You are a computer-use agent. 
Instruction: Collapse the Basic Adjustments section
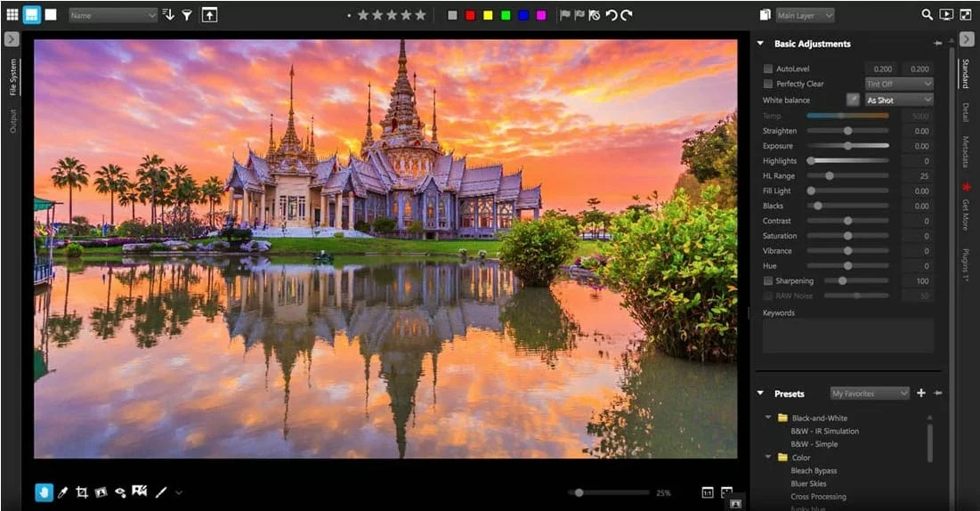click(x=761, y=44)
